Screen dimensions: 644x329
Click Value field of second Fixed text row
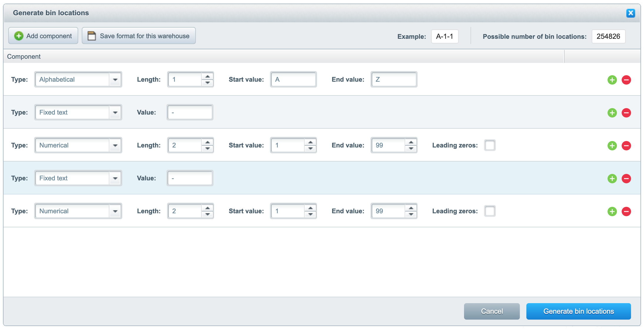190,178
